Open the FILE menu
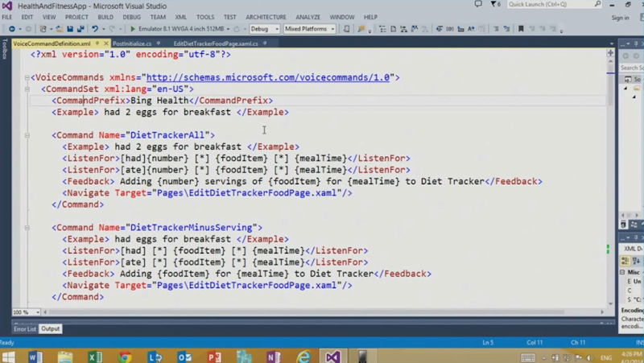 pos(7,17)
